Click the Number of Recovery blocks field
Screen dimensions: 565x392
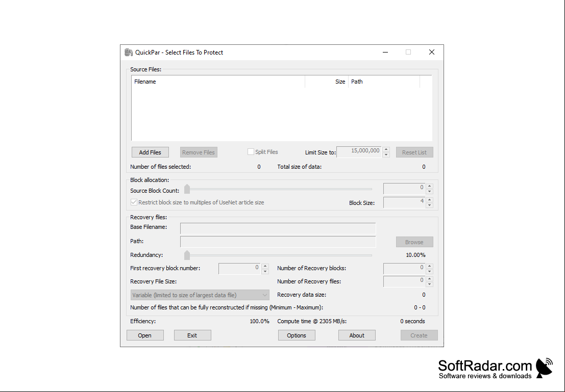point(404,269)
